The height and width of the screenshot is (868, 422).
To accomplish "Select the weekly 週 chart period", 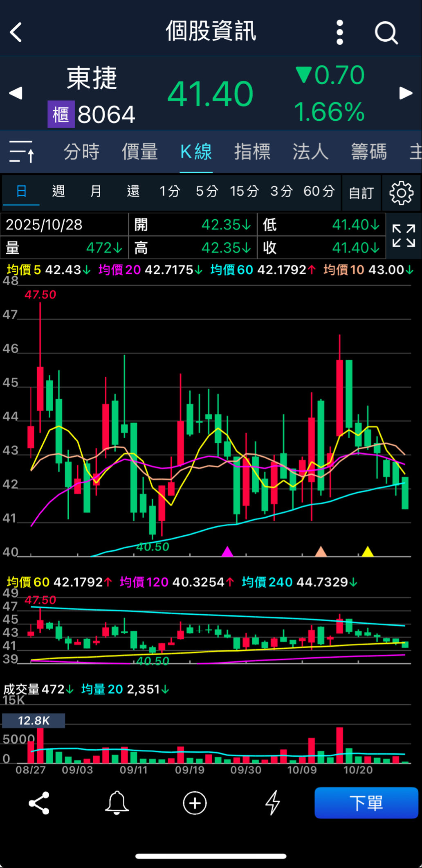I will (58, 191).
